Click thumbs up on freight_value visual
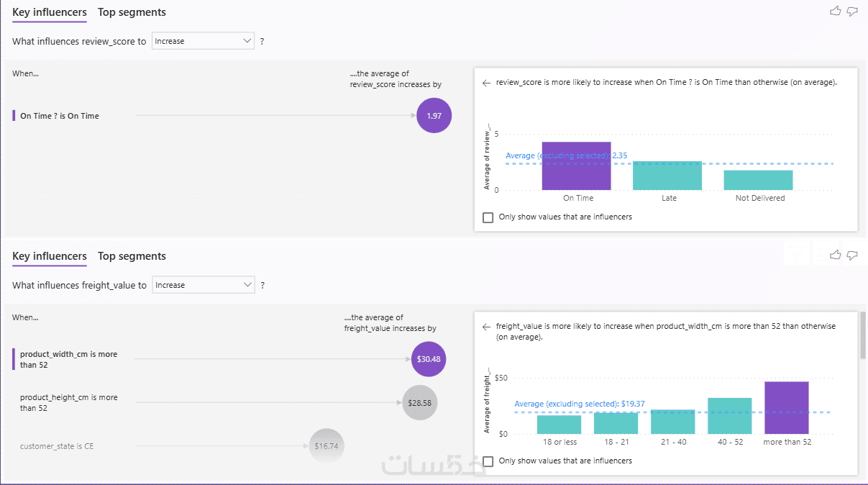The width and height of the screenshot is (868, 485). point(836,255)
